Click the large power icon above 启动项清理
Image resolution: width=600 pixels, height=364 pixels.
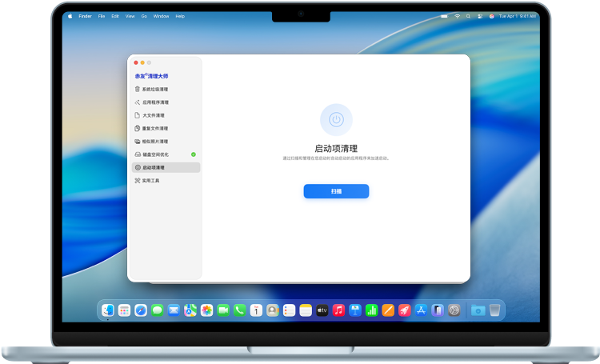(x=336, y=119)
